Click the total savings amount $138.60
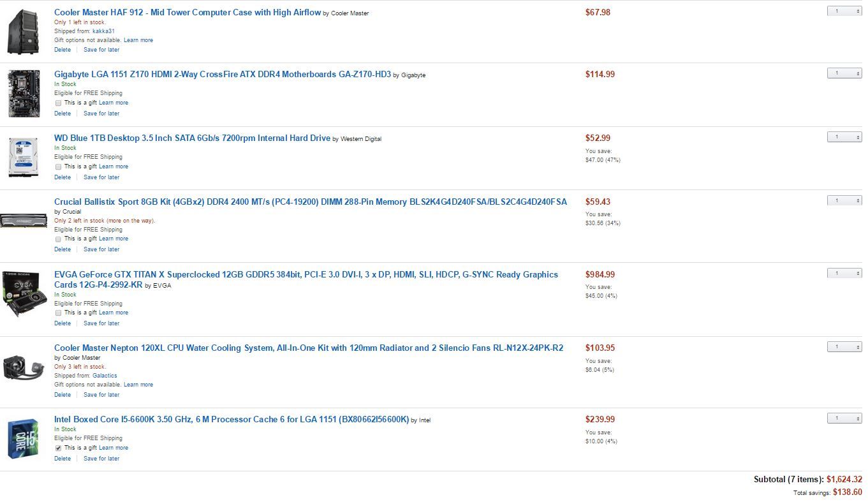 pos(848,492)
